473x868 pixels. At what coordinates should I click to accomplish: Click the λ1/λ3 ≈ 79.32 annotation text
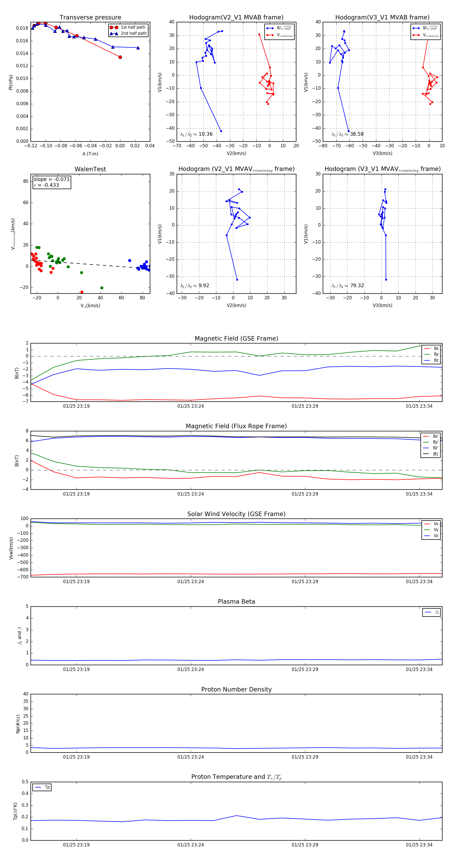pyautogui.click(x=348, y=286)
